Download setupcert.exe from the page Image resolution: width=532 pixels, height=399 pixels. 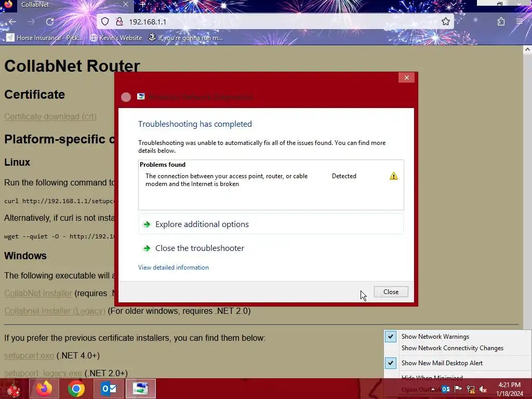point(29,355)
